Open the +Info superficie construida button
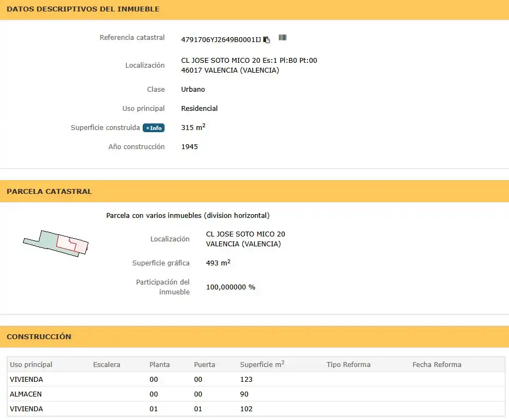The height and width of the screenshot is (420, 509). [154, 128]
